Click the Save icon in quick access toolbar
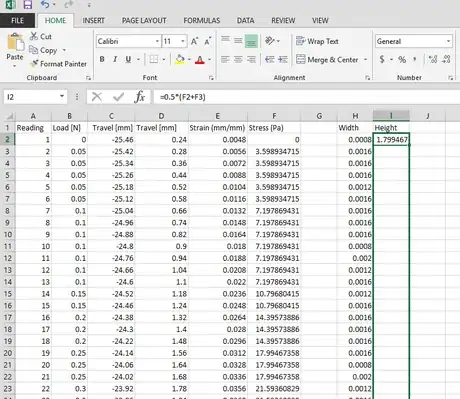The height and width of the screenshot is (399, 460). tap(28, 4)
